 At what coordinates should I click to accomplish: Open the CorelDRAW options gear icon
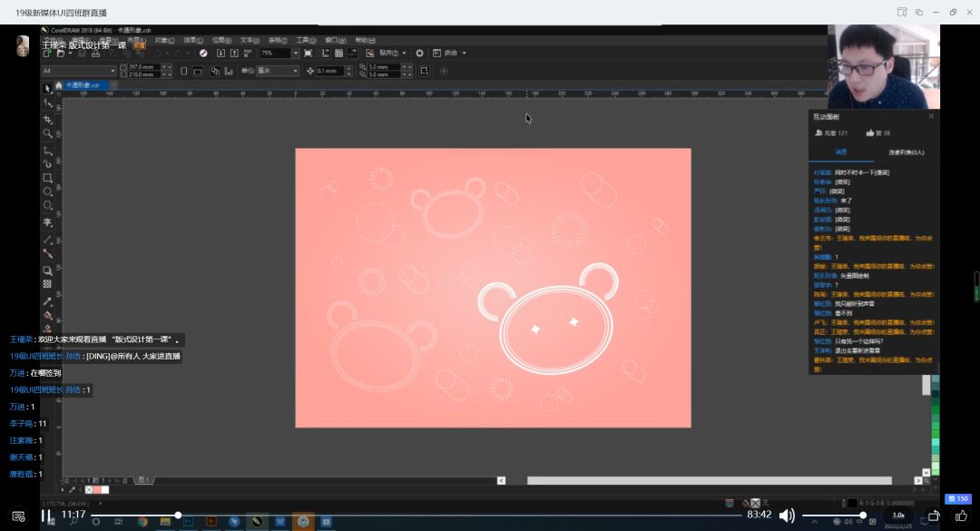419,54
